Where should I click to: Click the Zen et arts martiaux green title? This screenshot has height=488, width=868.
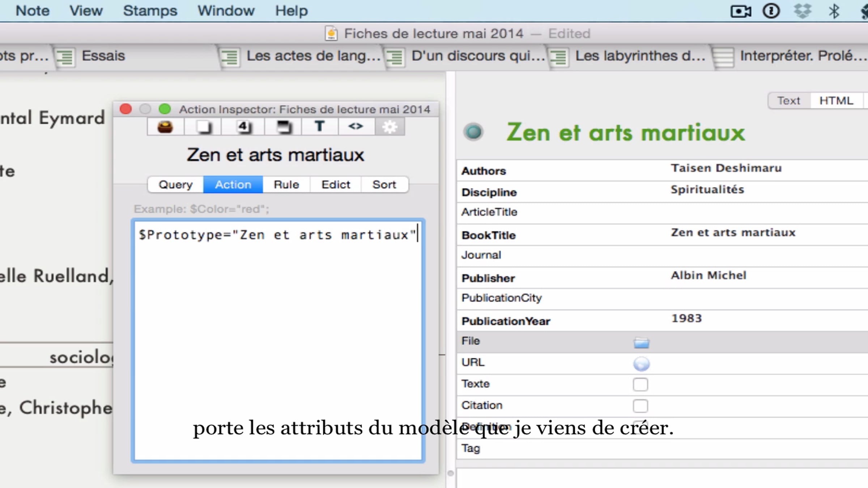(625, 132)
